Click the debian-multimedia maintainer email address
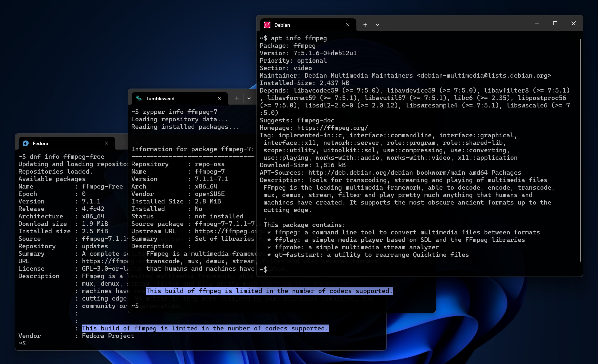The height and width of the screenshot is (364, 598). point(484,75)
